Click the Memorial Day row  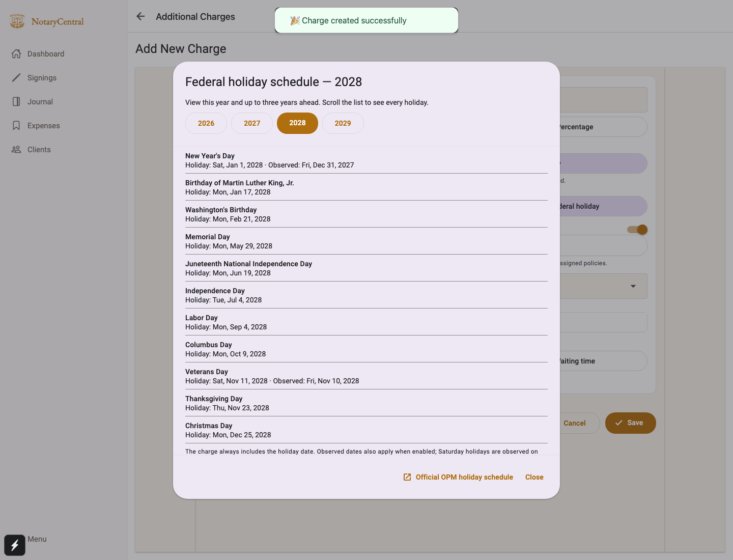click(x=366, y=241)
